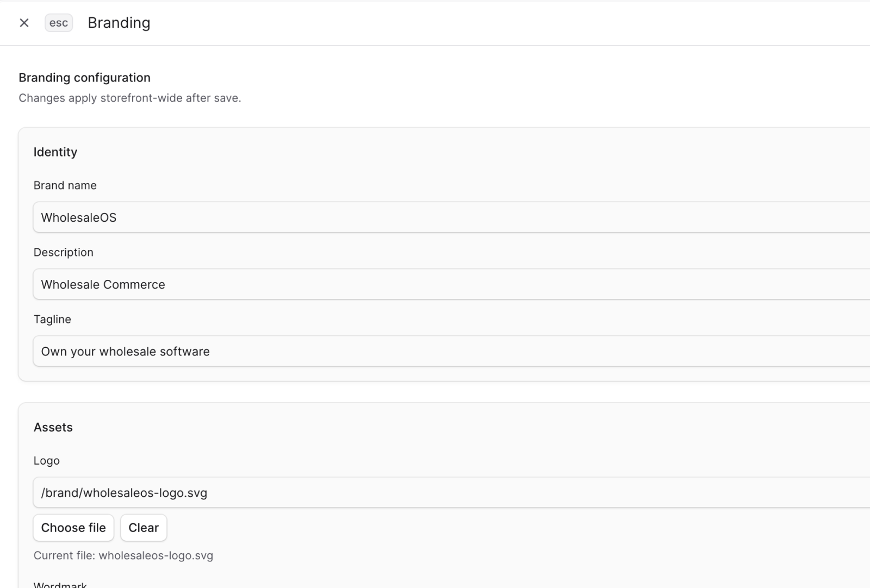Image resolution: width=870 pixels, height=588 pixels.
Task: Click the Current file wholesaleos-logo.svg text
Action: pos(123,555)
